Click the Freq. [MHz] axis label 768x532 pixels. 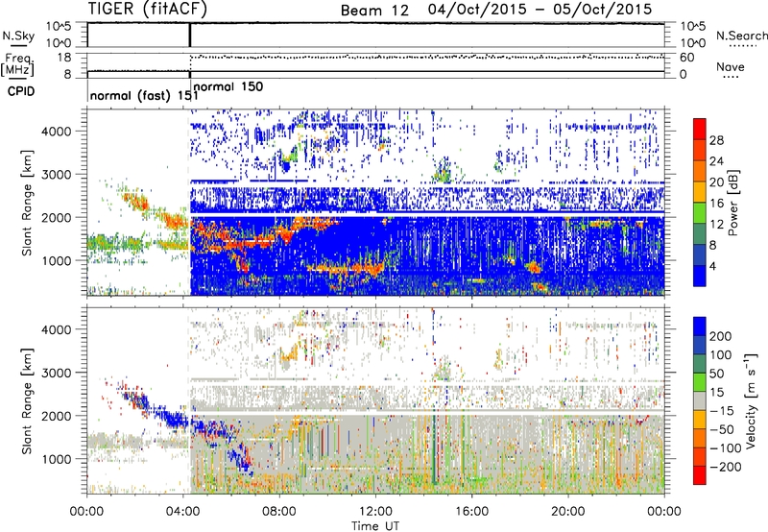(x=17, y=64)
